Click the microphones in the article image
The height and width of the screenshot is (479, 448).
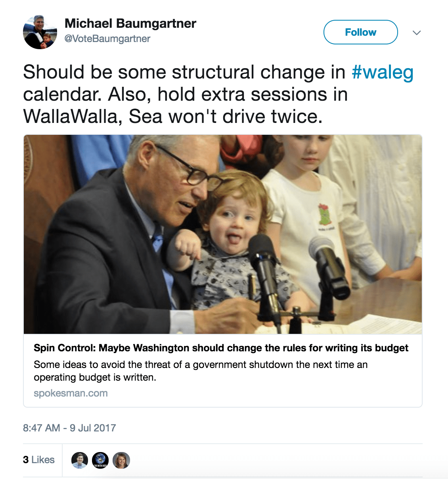click(299, 278)
